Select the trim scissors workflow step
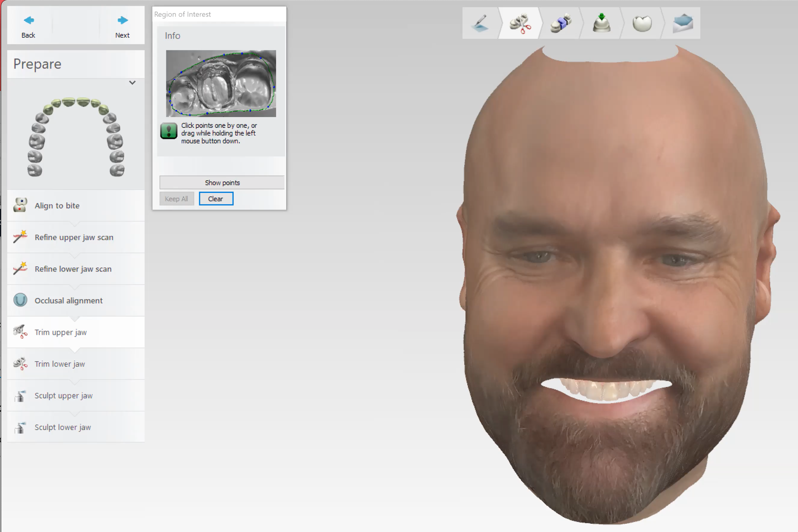798x532 pixels. pos(520,23)
